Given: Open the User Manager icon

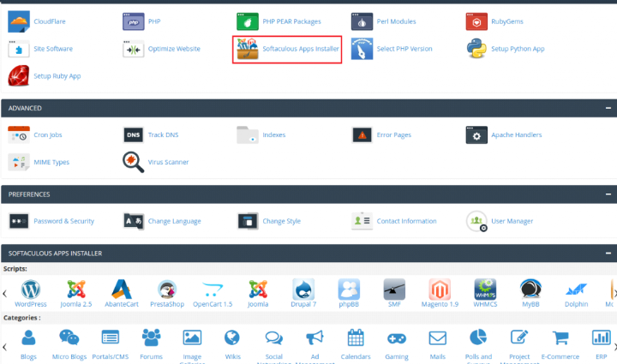Looking at the screenshot, I should click(476, 221).
